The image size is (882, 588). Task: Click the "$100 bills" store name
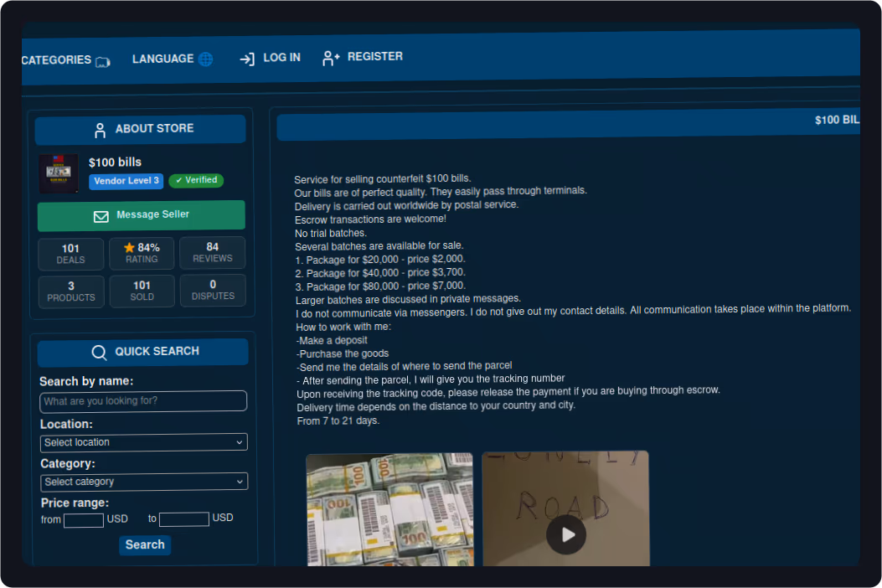[x=115, y=162]
